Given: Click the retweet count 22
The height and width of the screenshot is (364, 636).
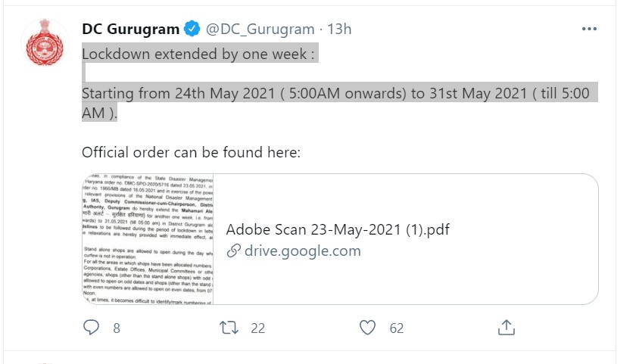Looking at the screenshot, I should (x=257, y=328).
